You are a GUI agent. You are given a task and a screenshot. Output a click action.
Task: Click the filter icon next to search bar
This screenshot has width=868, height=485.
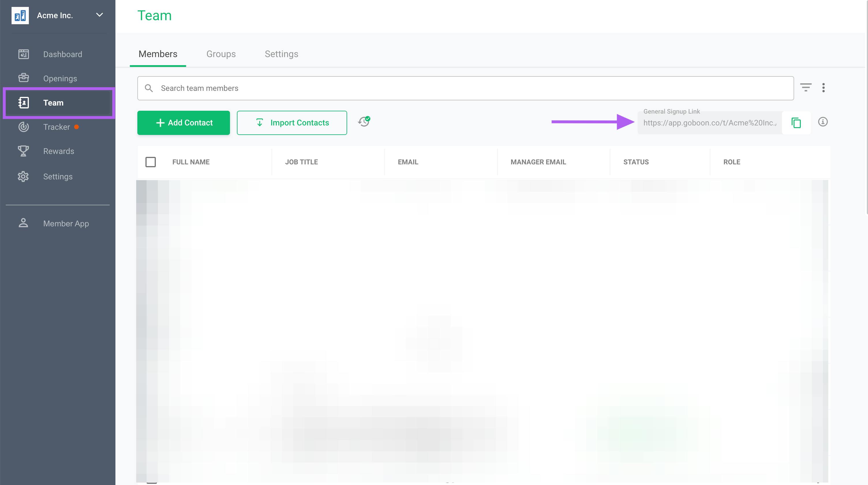point(806,88)
